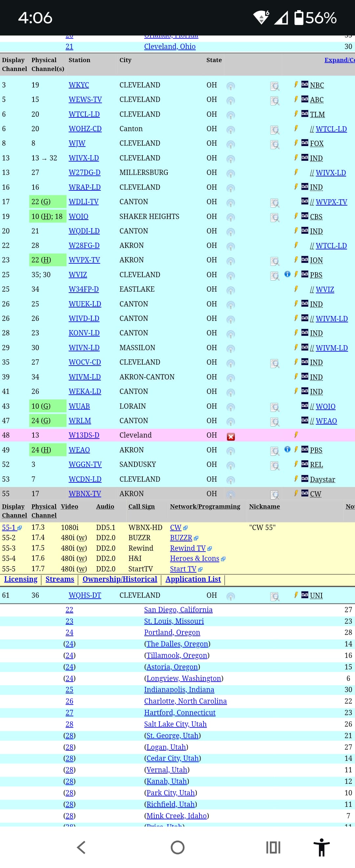
Task: Tap the Android back navigation button
Action: [81, 847]
